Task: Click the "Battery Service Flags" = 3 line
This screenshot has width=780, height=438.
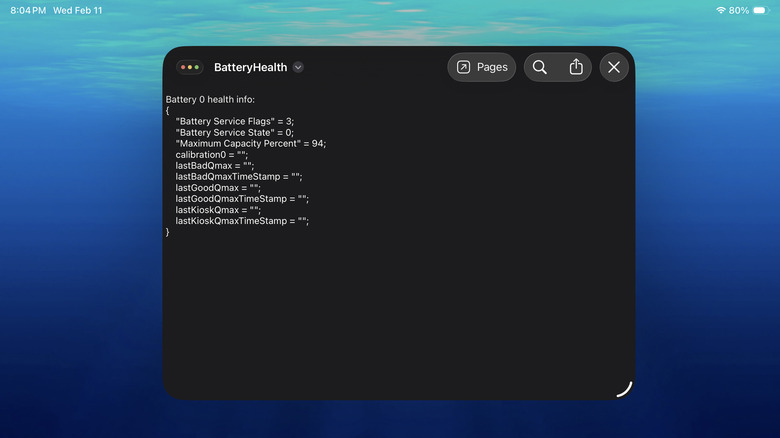Action: (234, 121)
